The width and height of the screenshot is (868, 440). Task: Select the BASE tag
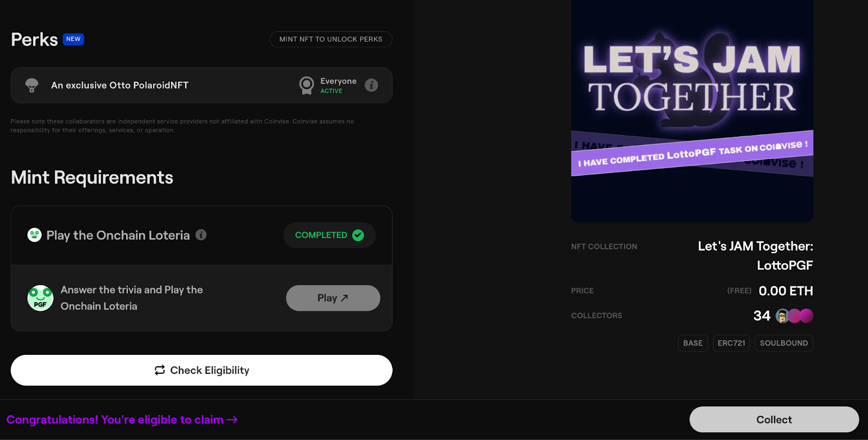coord(693,343)
